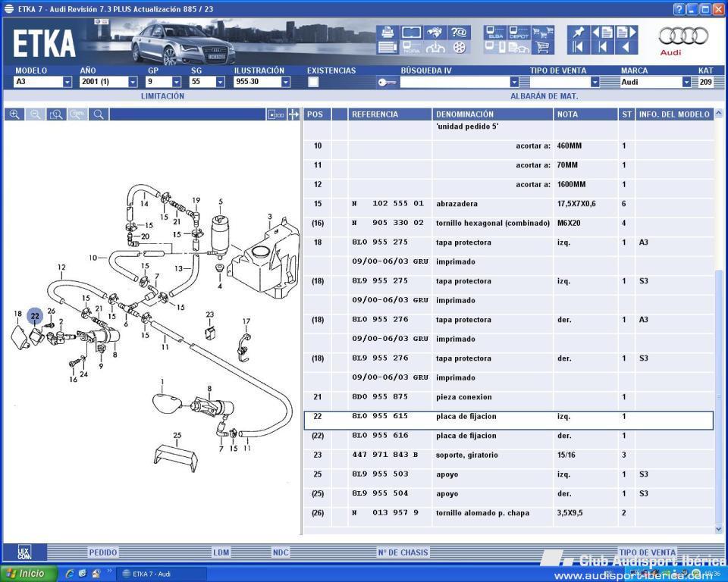728x582 pixels.
Task: Go to the previous illustration page
Action: pos(602,32)
